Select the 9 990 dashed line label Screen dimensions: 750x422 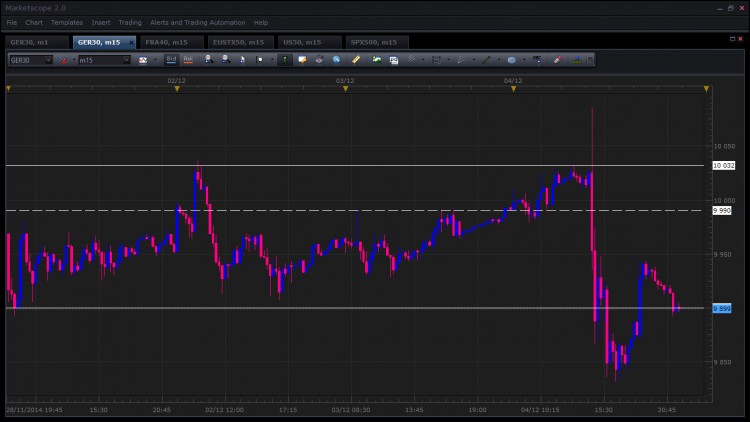tap(722, 211)
